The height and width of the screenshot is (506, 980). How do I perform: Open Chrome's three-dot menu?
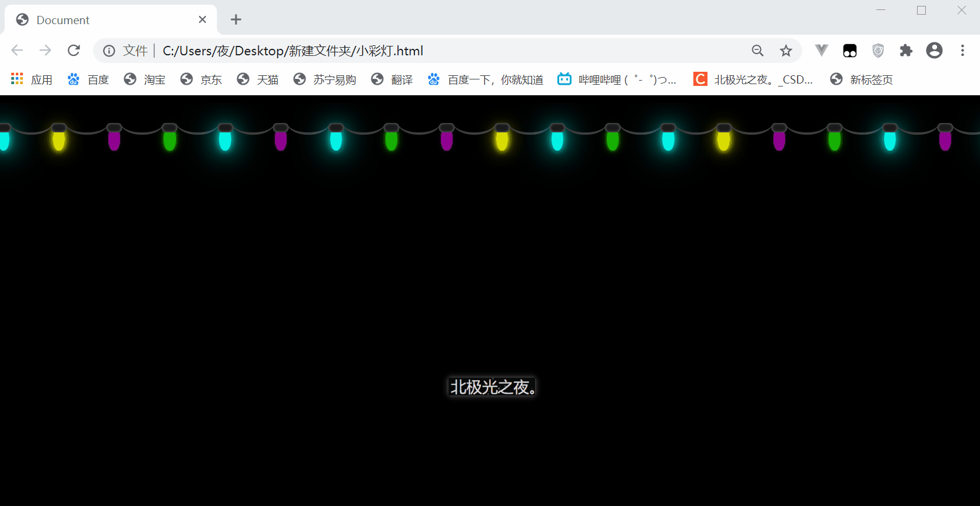tap(963, 51)
